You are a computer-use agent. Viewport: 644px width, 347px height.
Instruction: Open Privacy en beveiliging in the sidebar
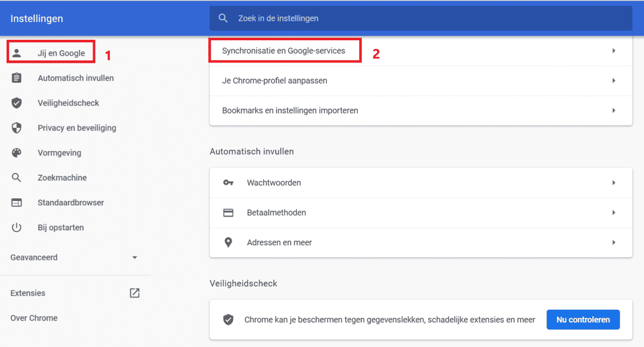pos(77,128)
